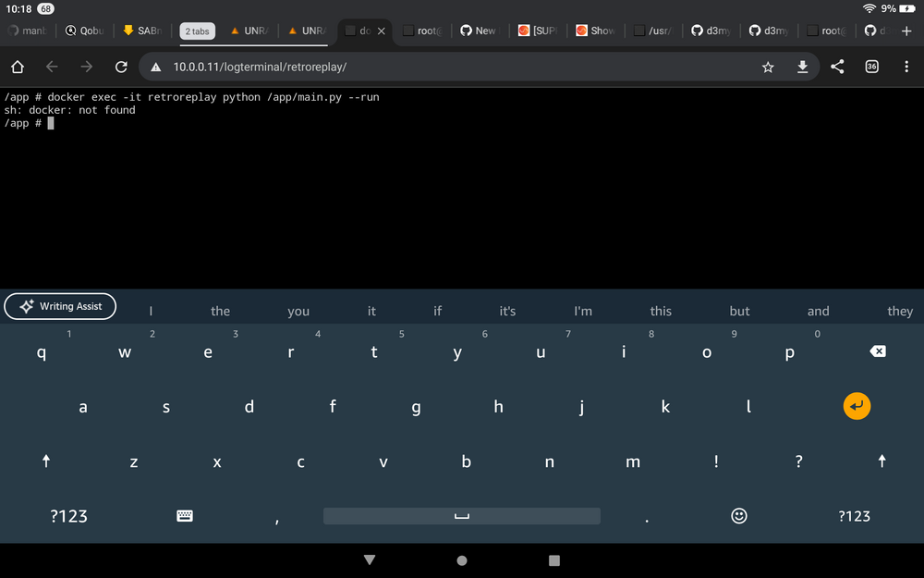Tap the z key
This screenshot has height=578, width=924.
pos(134,461)
